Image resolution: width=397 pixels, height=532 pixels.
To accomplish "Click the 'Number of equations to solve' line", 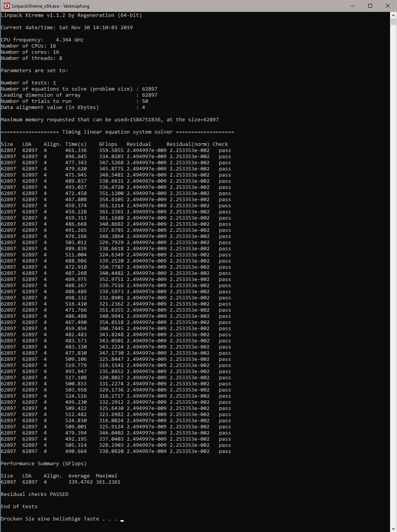I will [79, 89].
